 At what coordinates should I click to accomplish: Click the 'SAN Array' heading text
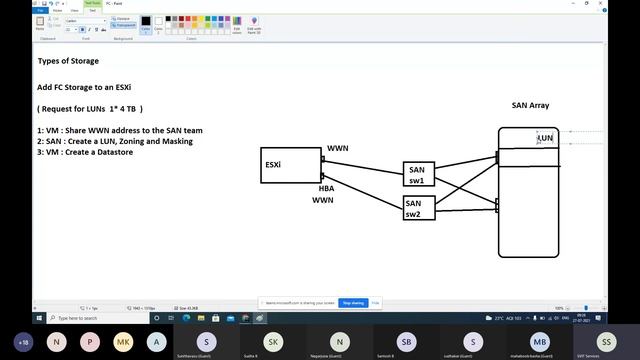[530, 105]
